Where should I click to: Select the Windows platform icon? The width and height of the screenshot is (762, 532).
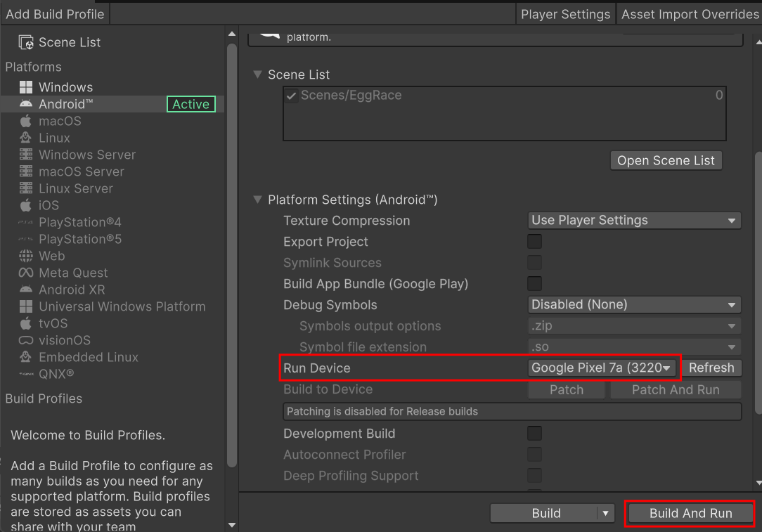tap(26, 87)
